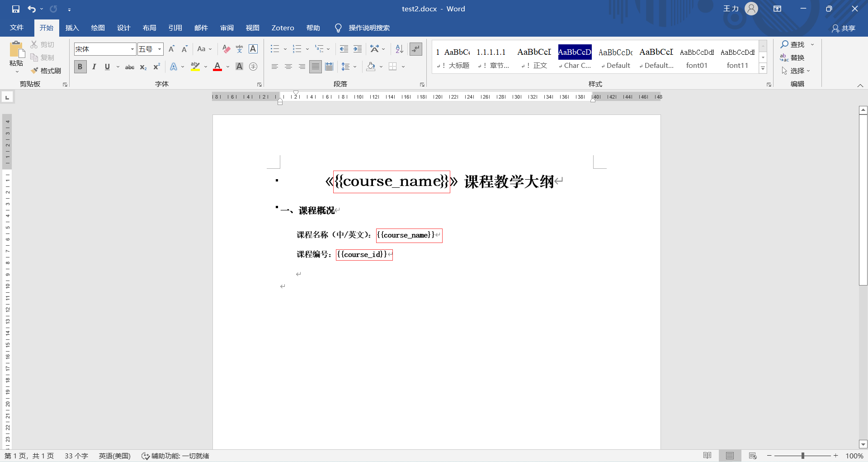Click 替换 replace button
Image resolution: width=868 pixels, height=462 pixels.
coord(793,57)
